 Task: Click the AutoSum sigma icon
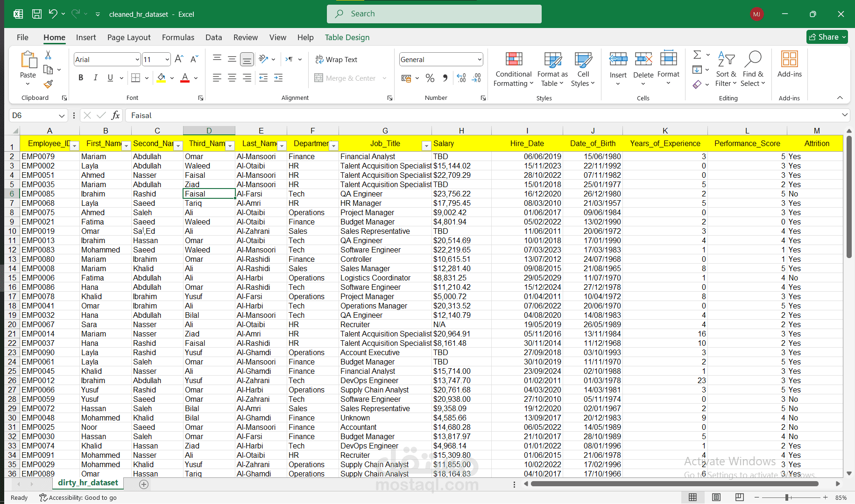pos(697,55)
